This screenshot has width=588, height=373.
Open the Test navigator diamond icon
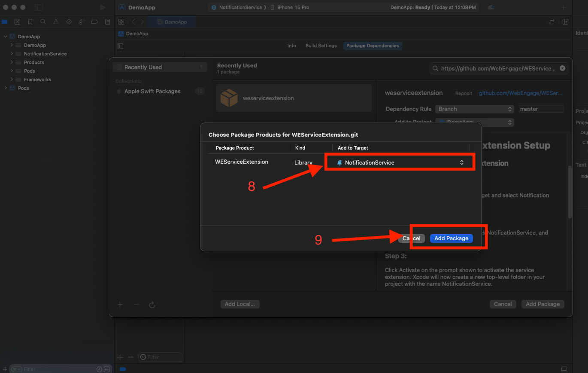click(69, 21)
